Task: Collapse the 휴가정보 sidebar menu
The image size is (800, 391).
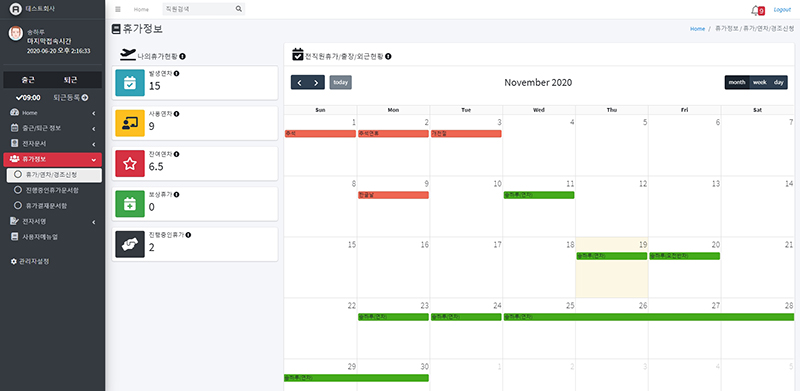Action: (x=53, y=159)
